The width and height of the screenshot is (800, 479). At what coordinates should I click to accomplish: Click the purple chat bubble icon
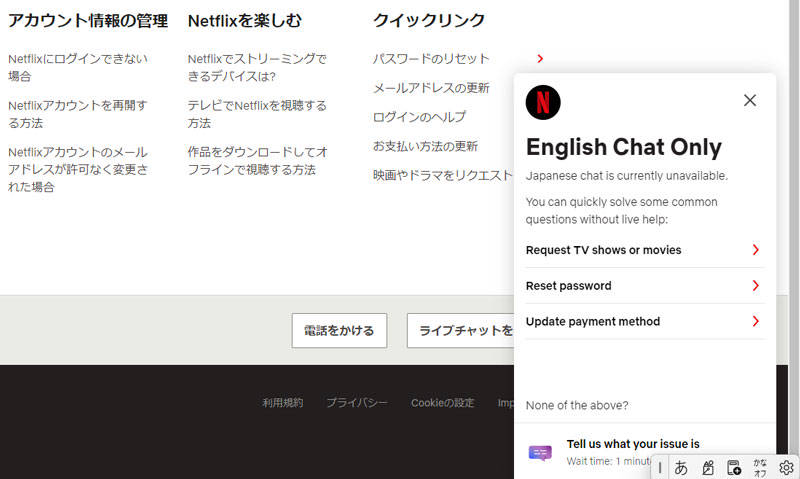pos(540,452)
